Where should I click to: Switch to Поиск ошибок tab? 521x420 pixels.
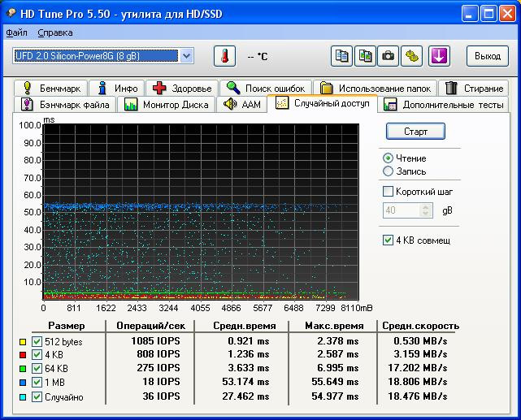coord(266,89)
